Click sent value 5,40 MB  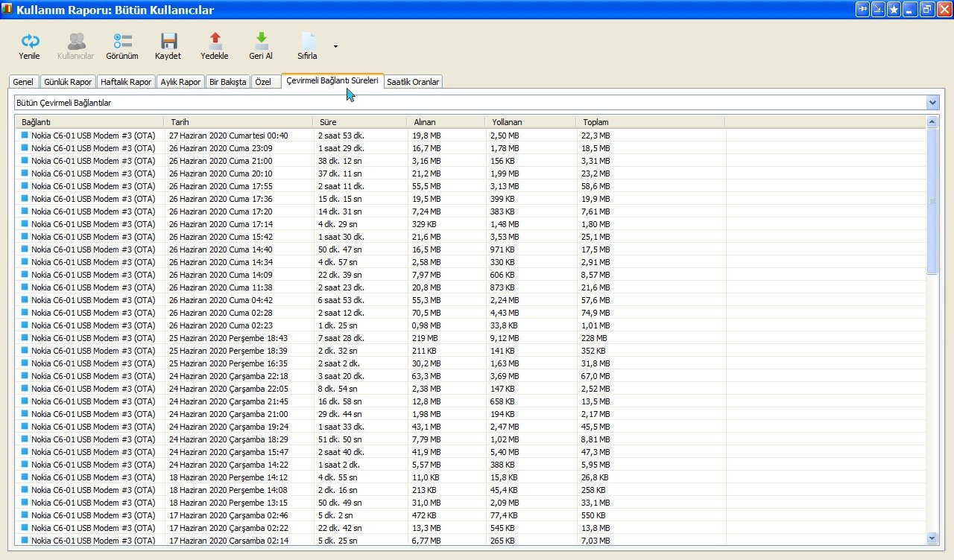coord(505,452)
